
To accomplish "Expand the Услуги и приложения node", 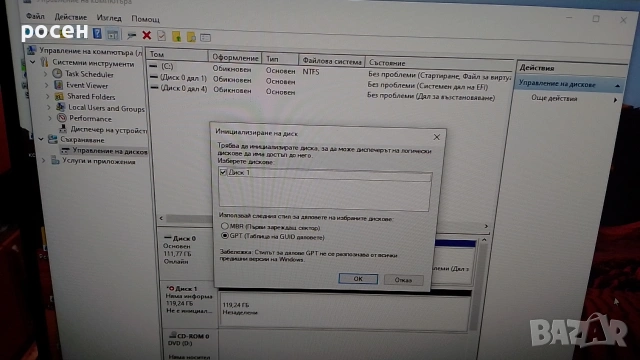I will tap(44, 161).
